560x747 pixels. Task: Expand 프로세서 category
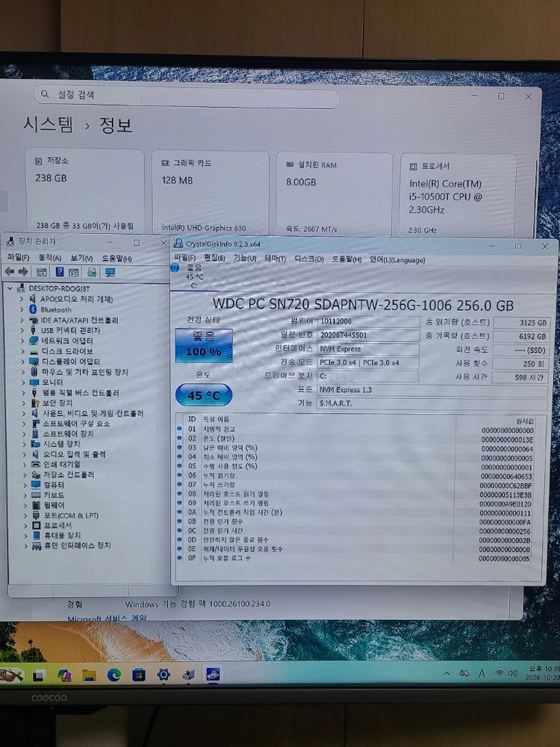coord(25,525)
